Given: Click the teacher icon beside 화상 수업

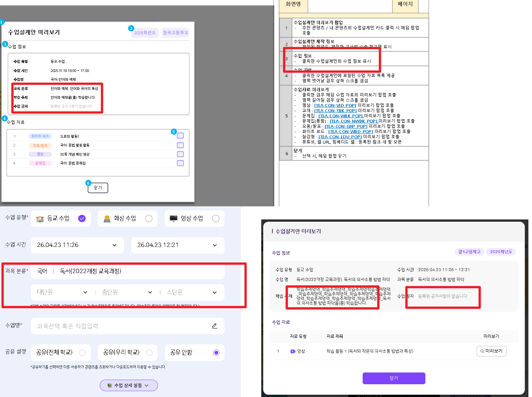Looking at the screenshot, I should [107, 219].
